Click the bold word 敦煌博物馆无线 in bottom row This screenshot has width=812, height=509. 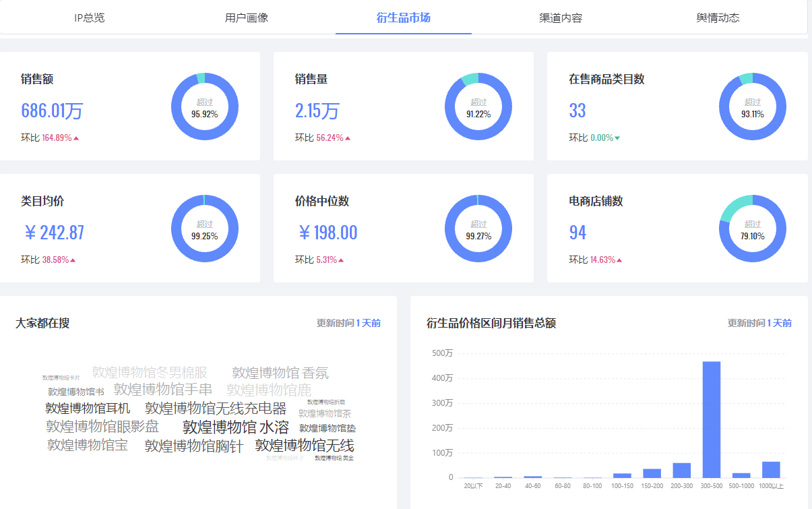point(305,446)
